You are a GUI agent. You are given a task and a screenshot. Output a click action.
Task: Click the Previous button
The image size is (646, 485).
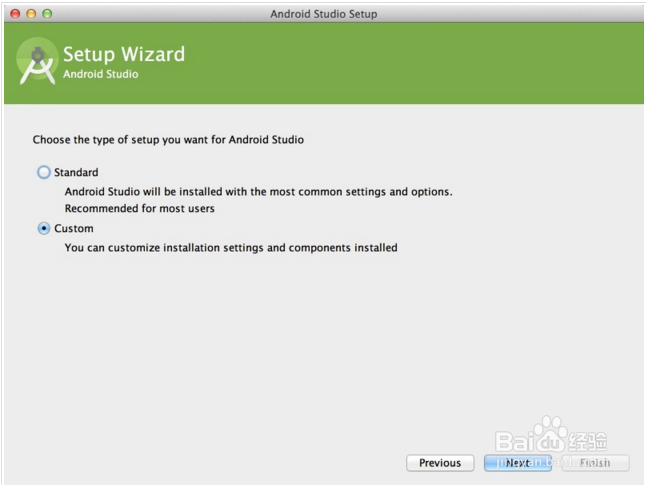[440, 463]
